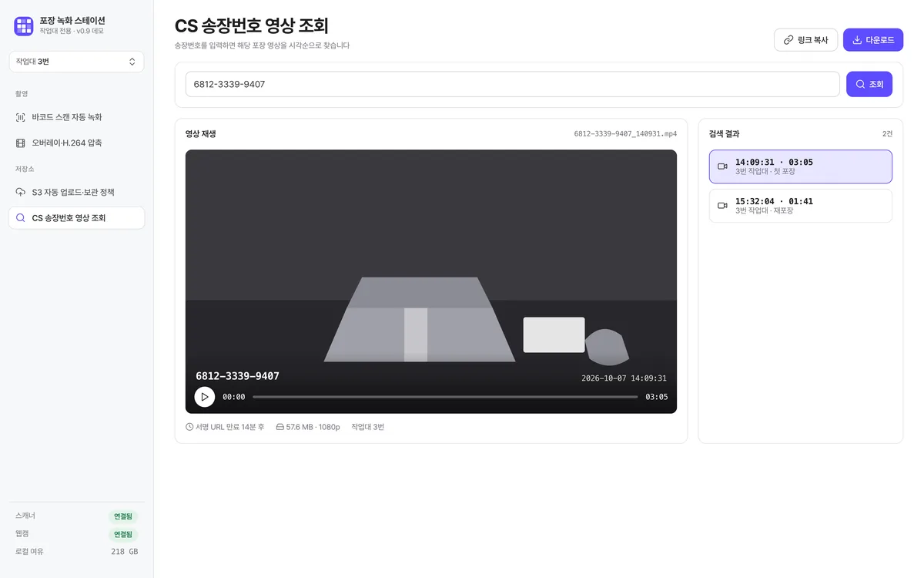Click the barcode scan icon in the sidebar
Viewport: 924px width, 578px height.
[21, 117]
